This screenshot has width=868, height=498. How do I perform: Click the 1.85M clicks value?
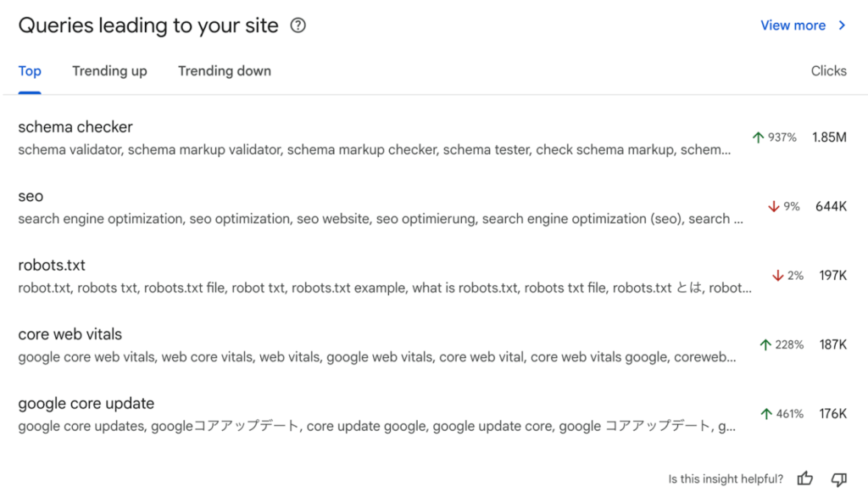pyautogui.click(x=829, y=137)
